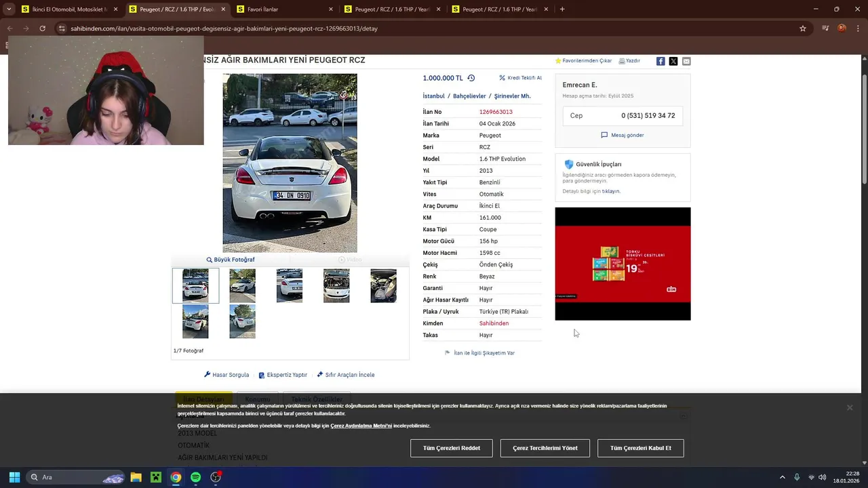Screen dimensions: 868x488
Task: Switch to Peugeot RCZ 1.6 THP Evolution tab
Action: [x=176, y=9]
